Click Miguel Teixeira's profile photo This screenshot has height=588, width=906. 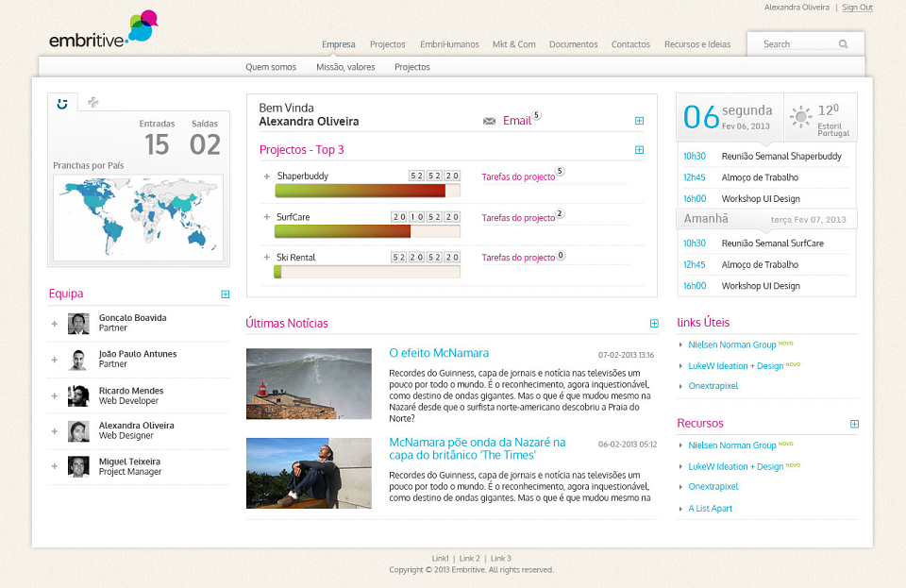(x=78, y=466)
